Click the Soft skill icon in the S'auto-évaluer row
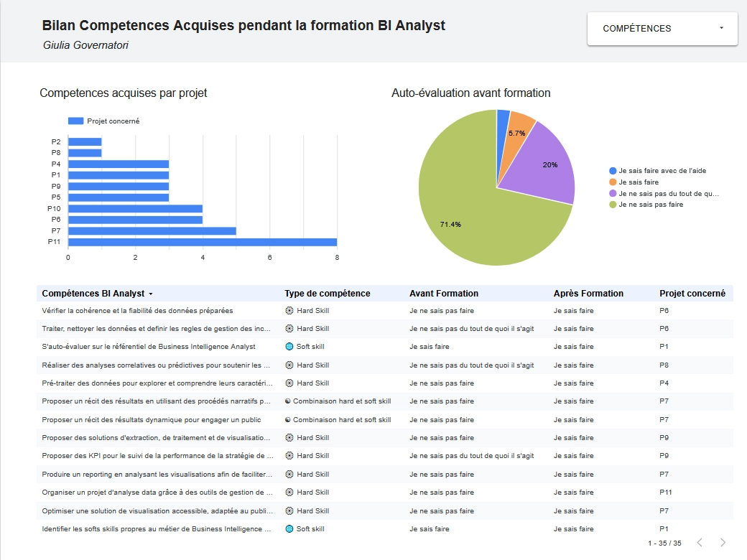The width and height of the screenshot is (747, 560). 289,347
